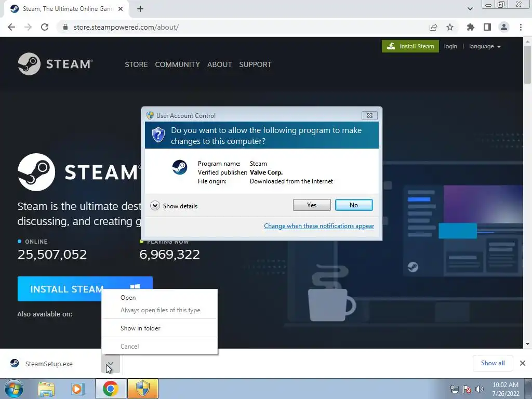This screenshot has height=399, width=532.
Task: Click the SteamSetup.exe options chevron
Action: [110, 364]
